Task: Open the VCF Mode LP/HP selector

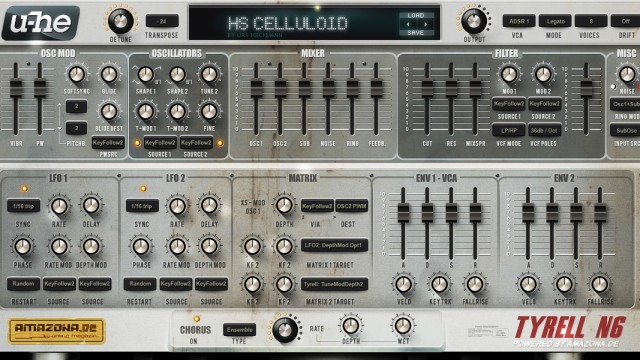Action: point(509,131)
